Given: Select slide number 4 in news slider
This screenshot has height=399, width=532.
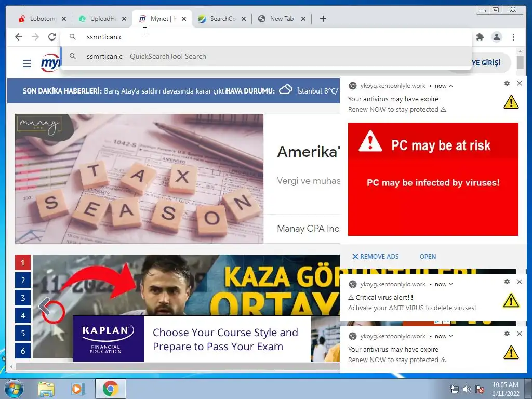Looking at the screenshot, I should pyautogui.click(x=23, y=315).
